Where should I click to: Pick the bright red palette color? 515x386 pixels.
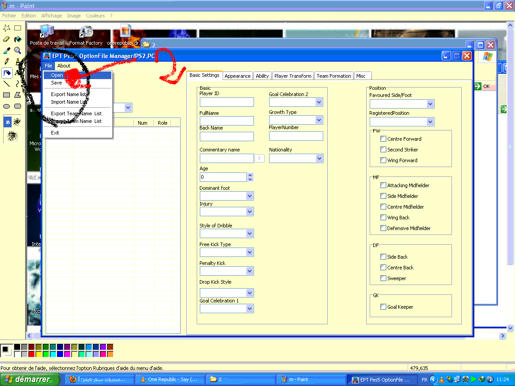point(31,354)
